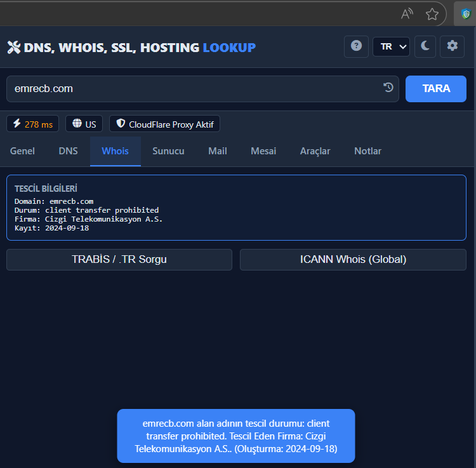Screen dimensions: 476x468
Task: Select the Mail tab
Action: coord(217,151)
